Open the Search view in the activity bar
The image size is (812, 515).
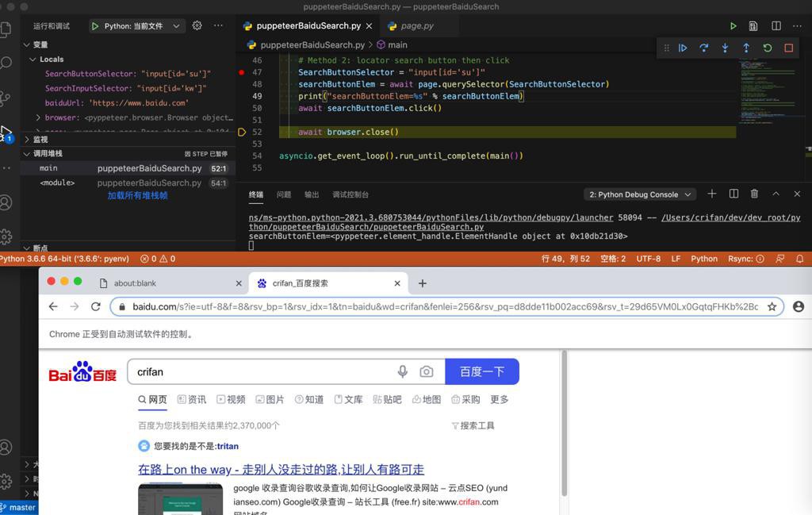point(6,63)
